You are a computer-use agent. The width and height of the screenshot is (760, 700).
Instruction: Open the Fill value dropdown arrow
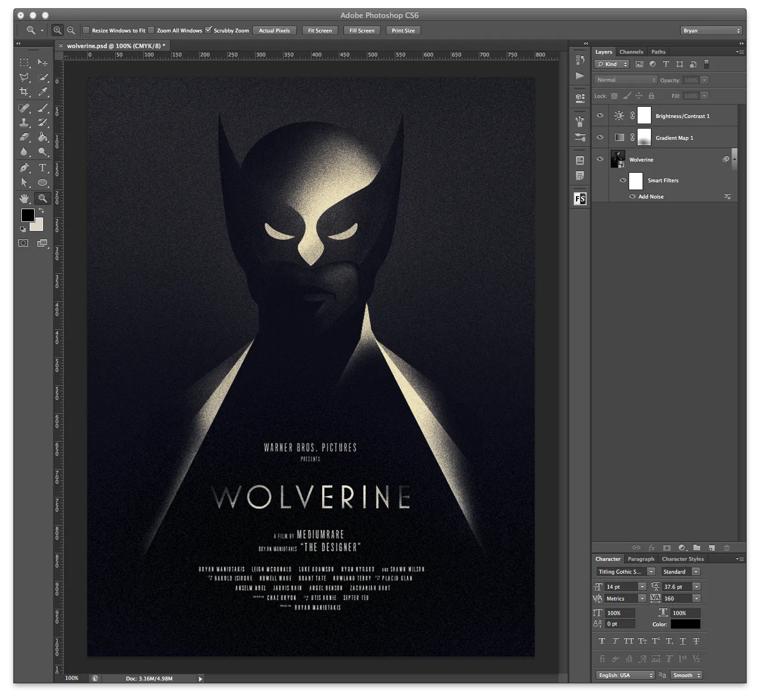(705, 96)
